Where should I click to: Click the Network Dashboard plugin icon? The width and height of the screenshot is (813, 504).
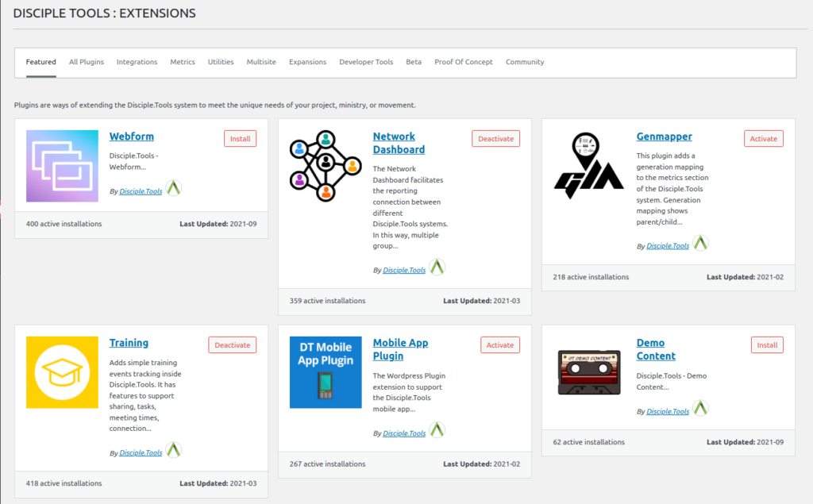point(326,166)
